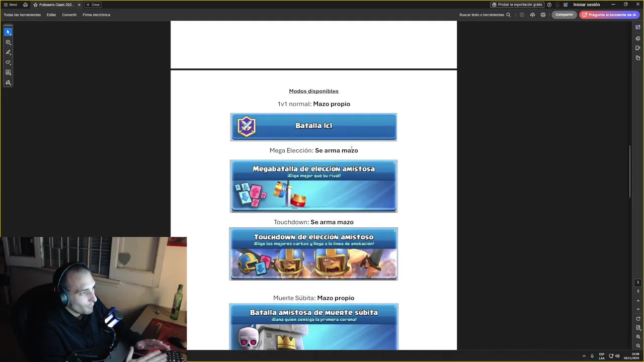Click Probar la exportación gratis
644x362 pixels.
(517, 5)
